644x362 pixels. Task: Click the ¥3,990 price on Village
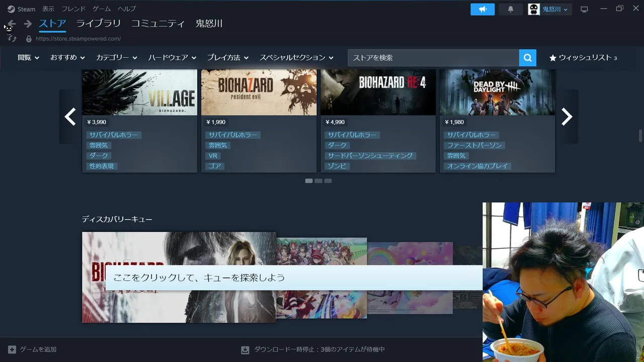[97, 122]
